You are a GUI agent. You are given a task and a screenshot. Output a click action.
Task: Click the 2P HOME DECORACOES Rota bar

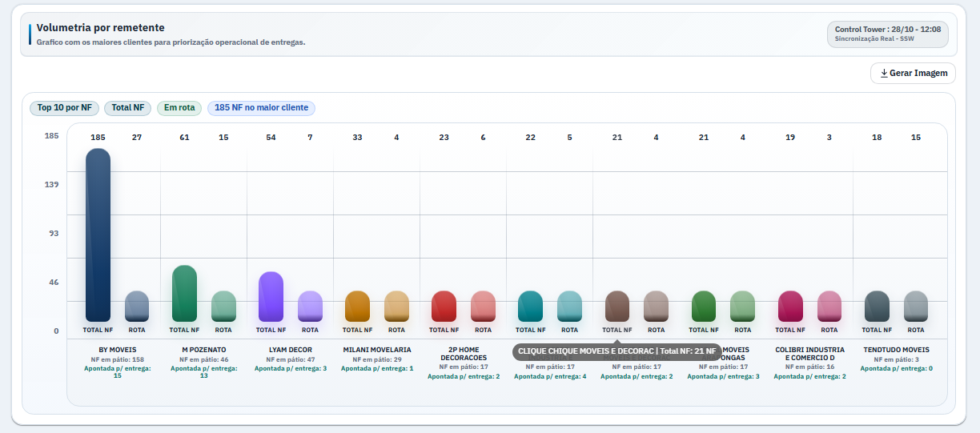pos(483,307)
